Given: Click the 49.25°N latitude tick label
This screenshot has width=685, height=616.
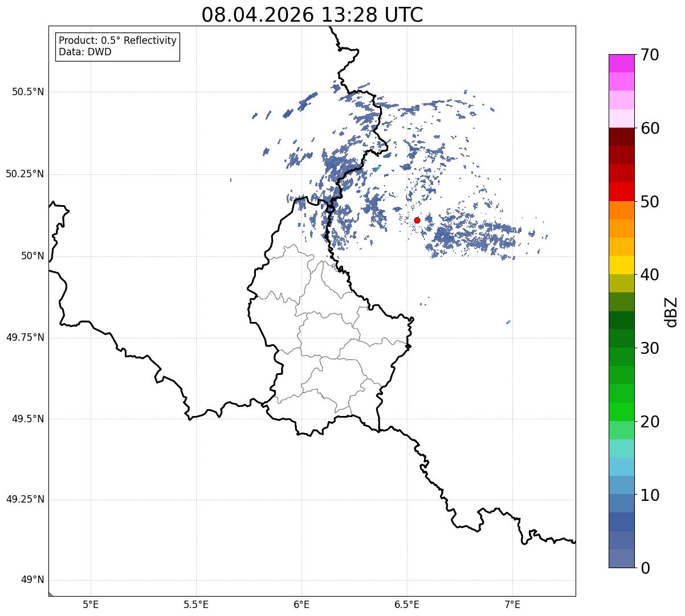Looking at the screenshot, I should (25, 500).
